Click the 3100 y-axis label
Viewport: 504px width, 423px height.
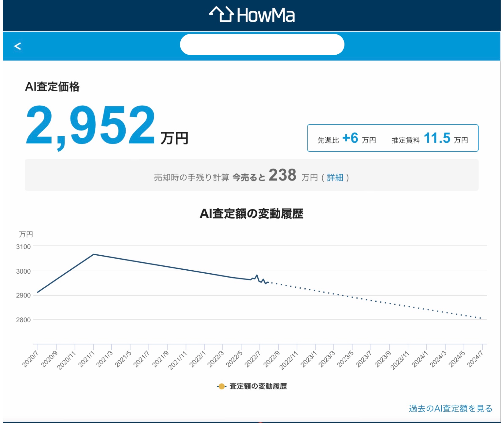click(23, 247)
